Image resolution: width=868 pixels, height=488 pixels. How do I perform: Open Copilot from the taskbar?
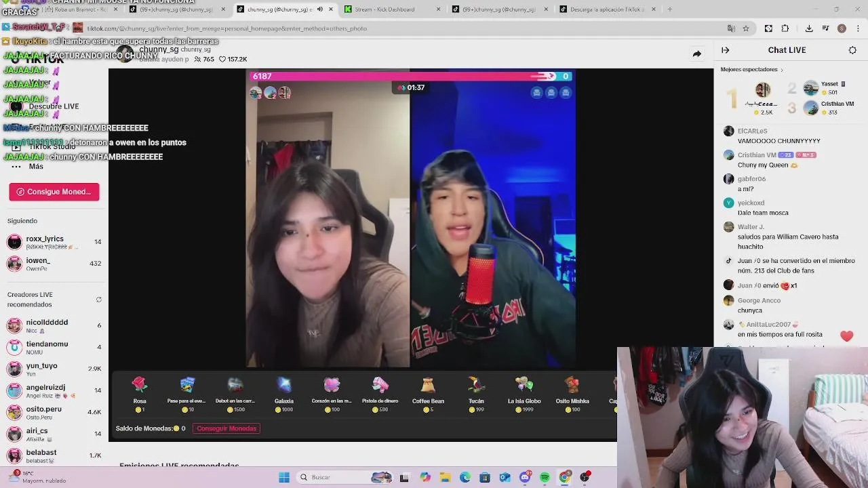(425, 477)
